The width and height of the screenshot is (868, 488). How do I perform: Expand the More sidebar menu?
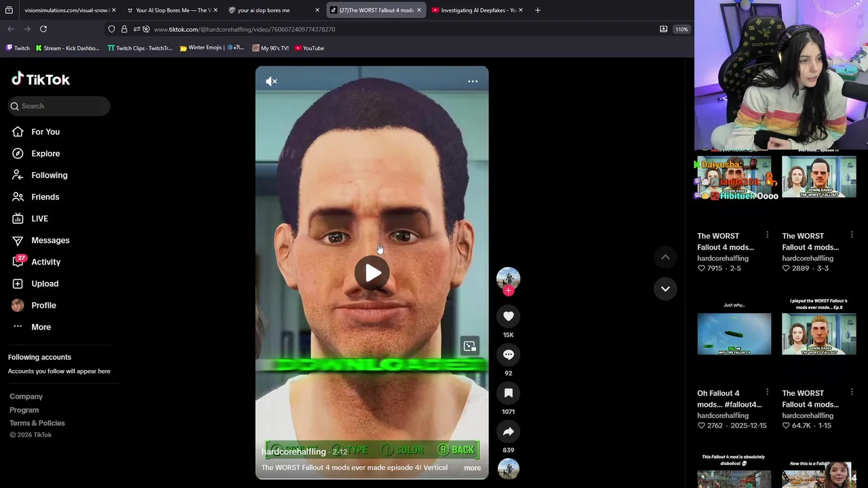point(41,327)
